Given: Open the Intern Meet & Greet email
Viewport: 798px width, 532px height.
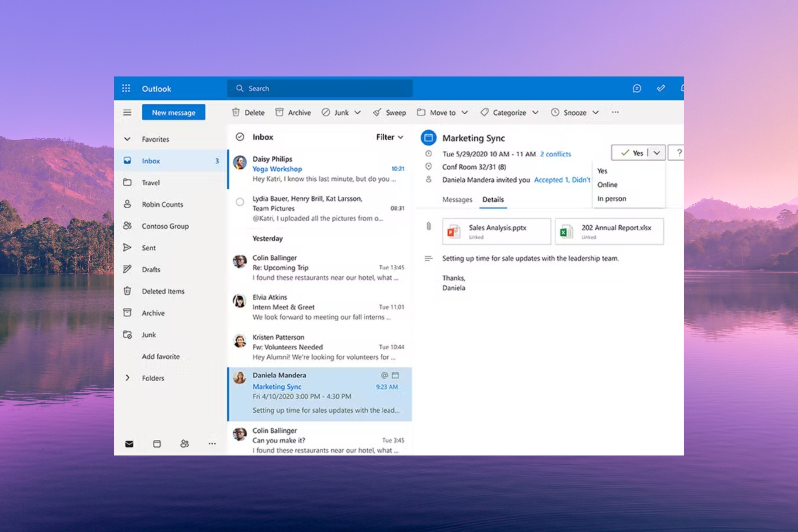Looking at the screenshot, I should [x=320, y=307].
